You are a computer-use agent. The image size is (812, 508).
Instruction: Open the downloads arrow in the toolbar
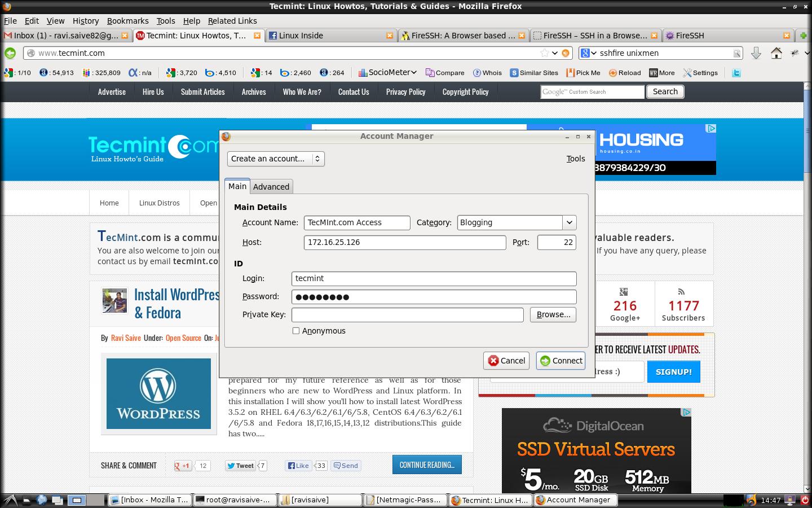click(756, 53)
